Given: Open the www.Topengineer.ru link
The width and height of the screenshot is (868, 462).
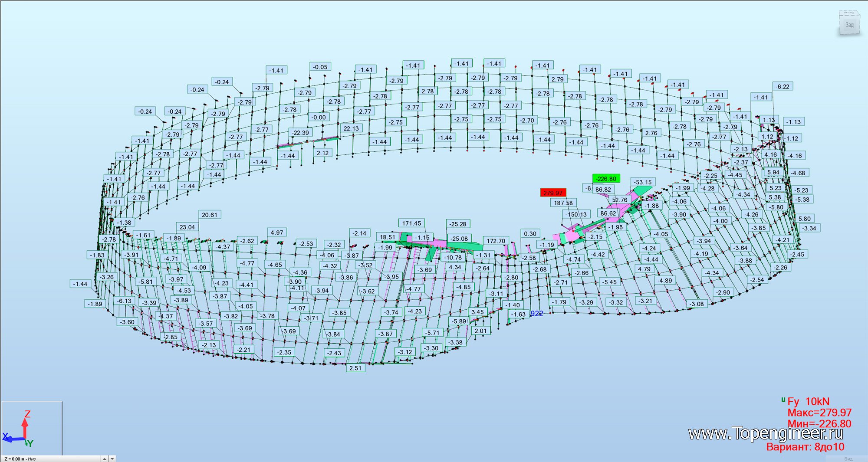Looking at the screenshot, I should click(x=766, y=433).
